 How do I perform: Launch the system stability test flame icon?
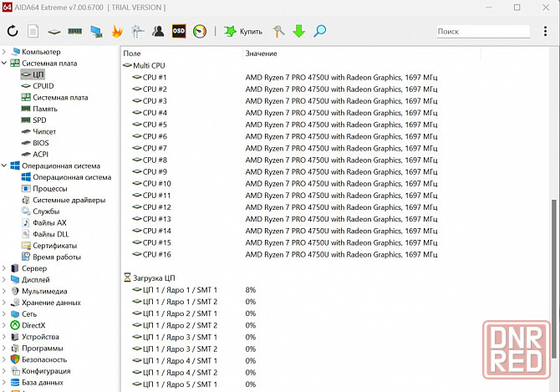coord(117,32)
